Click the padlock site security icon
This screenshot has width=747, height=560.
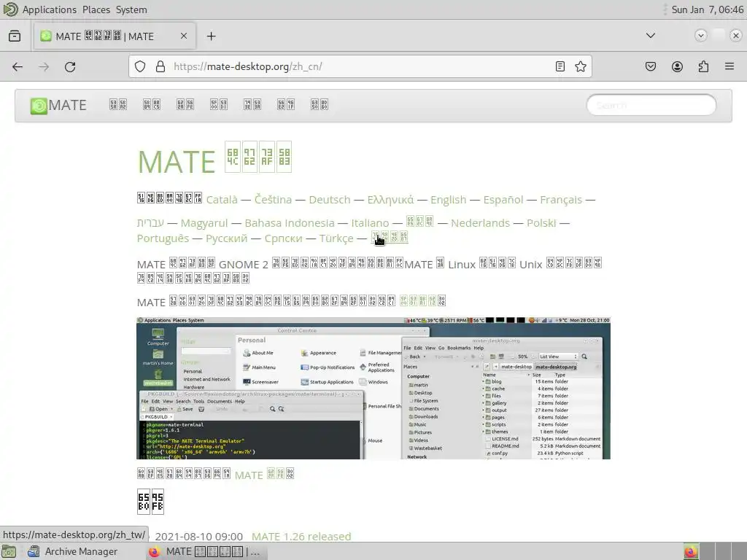160,66
